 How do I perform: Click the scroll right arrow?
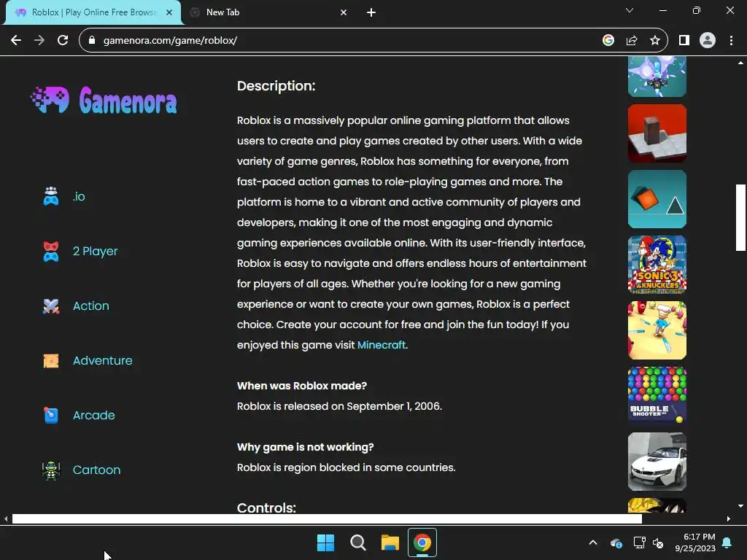pyautogui.click(x=729, y=519)
